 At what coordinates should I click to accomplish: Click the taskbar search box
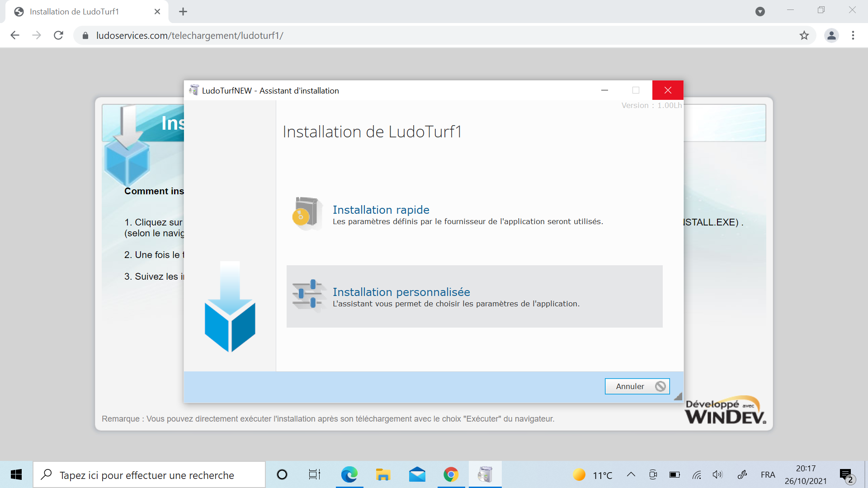pyautogui.click(x=149, y=475)
